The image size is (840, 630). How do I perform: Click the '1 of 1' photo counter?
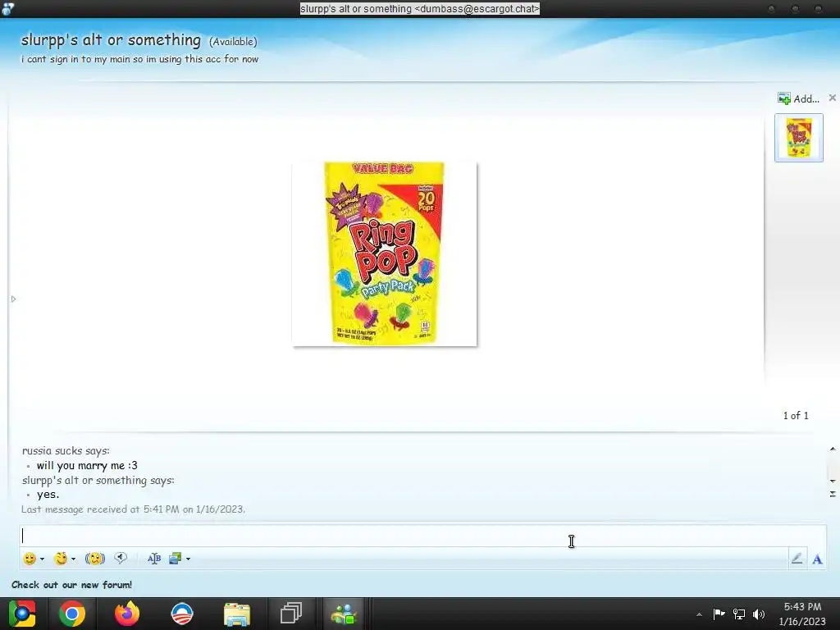(796, 416)
